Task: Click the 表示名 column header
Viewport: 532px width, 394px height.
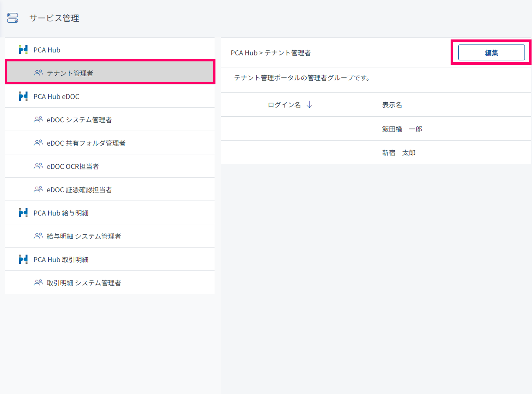Action: click(x=392, y=105)
